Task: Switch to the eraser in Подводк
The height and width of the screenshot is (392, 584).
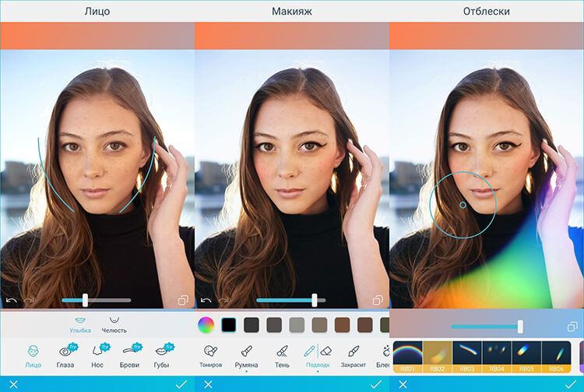Action: 326,351
